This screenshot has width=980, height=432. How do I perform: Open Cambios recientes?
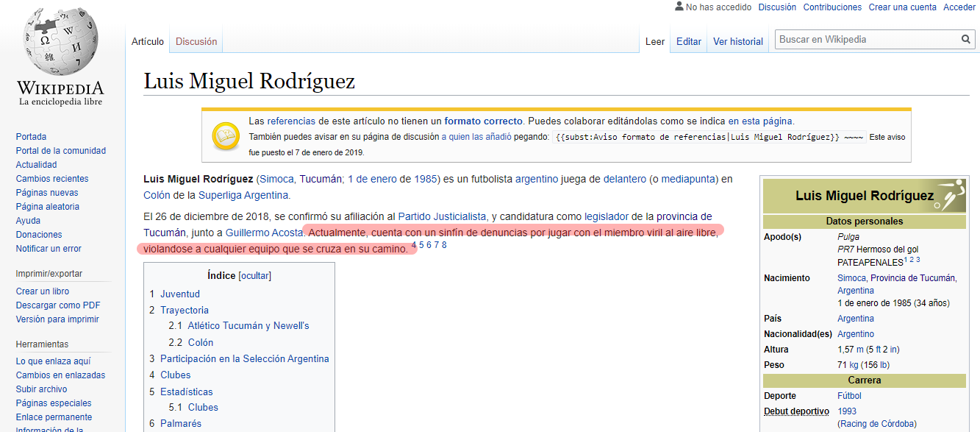(52, 179)
